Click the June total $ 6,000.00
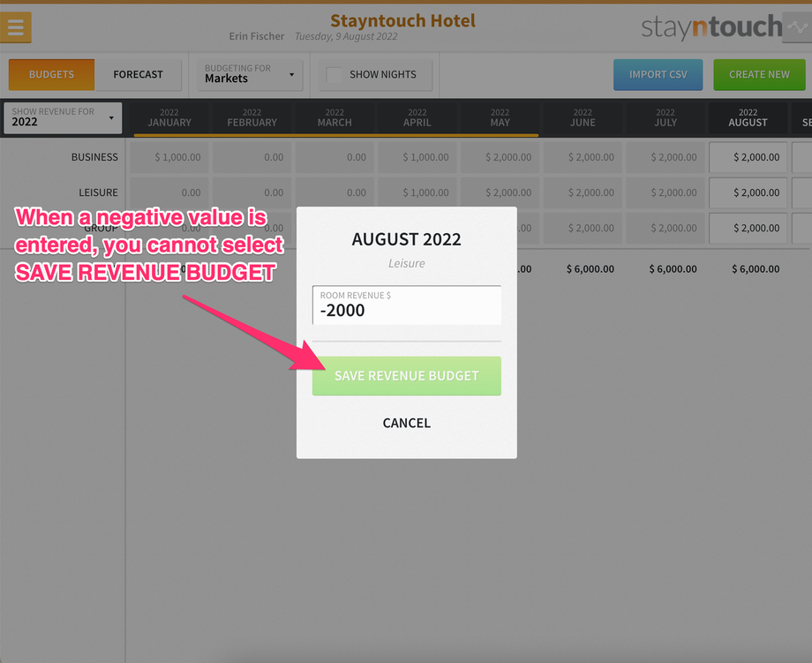This screenshot has width=812, height=663. [590, 269]
